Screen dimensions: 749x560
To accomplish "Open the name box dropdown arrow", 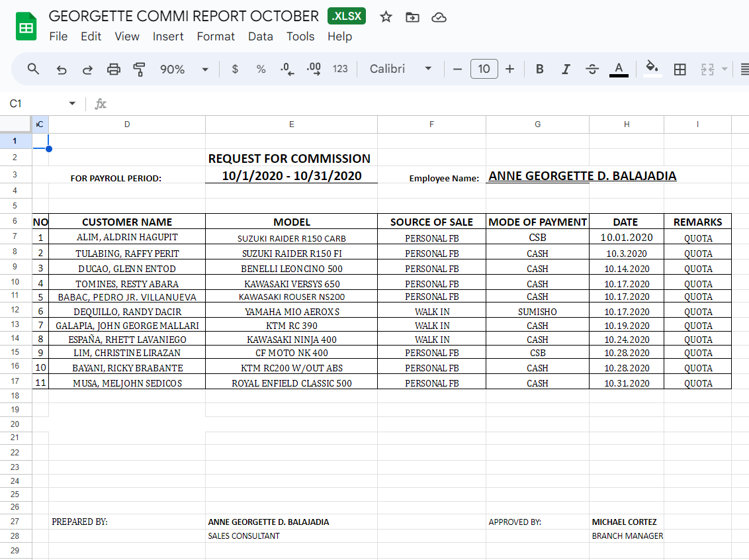I will pos(72,103).
